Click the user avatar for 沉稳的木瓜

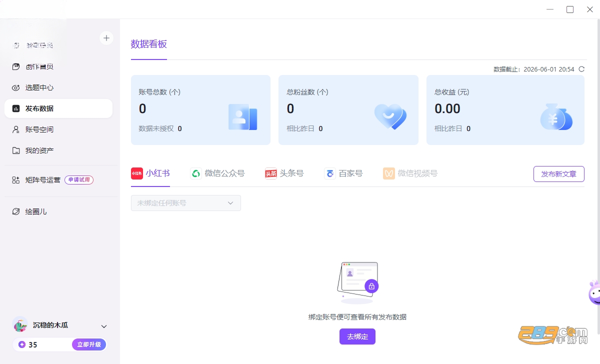click(x=20, y=325)
